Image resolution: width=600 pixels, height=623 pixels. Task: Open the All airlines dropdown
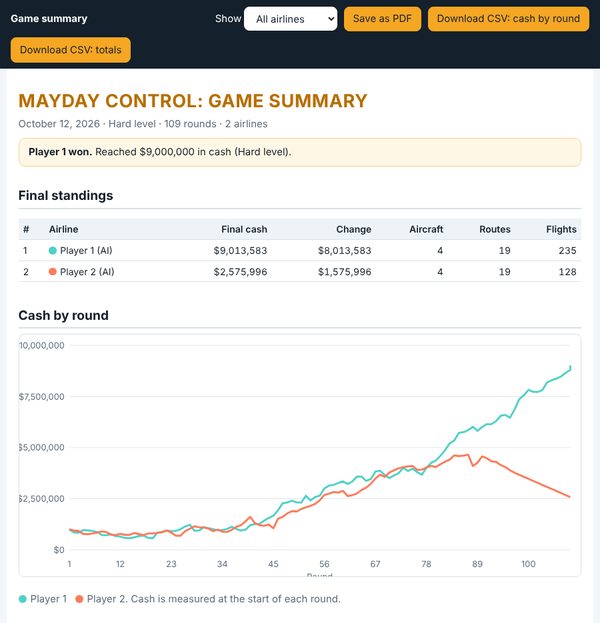pyautogui.click(x=290, y=19)
